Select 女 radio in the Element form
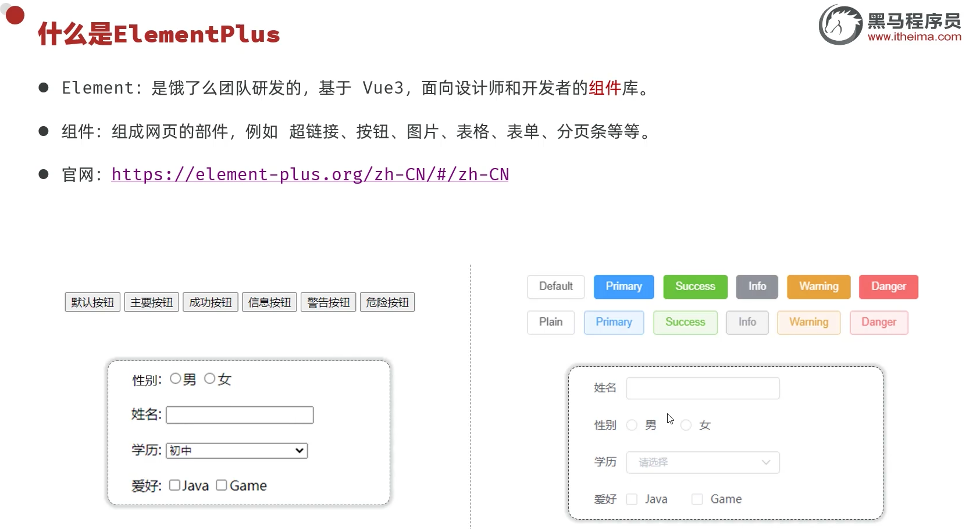This screenshot has height=529, width=980. (686, 425)
